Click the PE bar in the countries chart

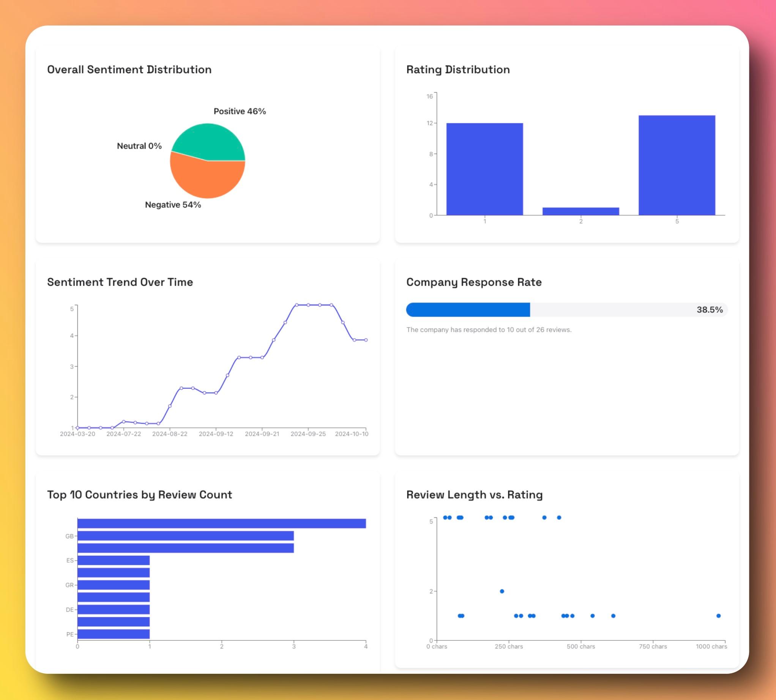tap(114, 634)
